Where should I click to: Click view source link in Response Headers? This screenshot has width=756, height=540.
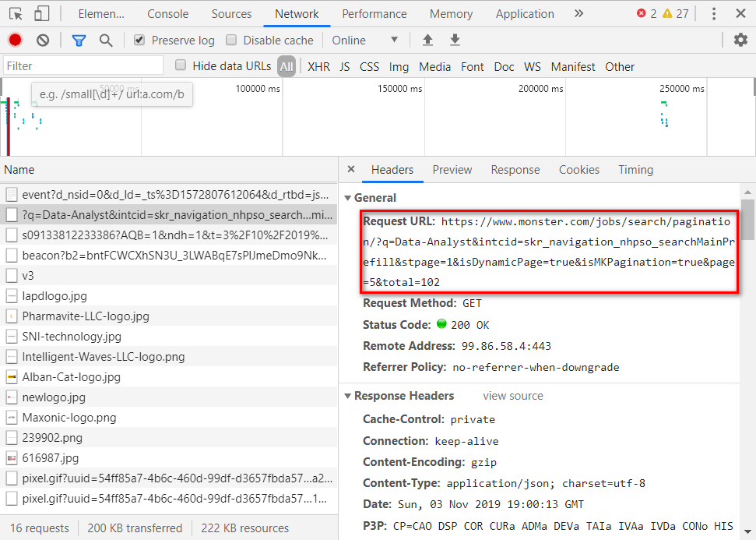coord(513,396)
